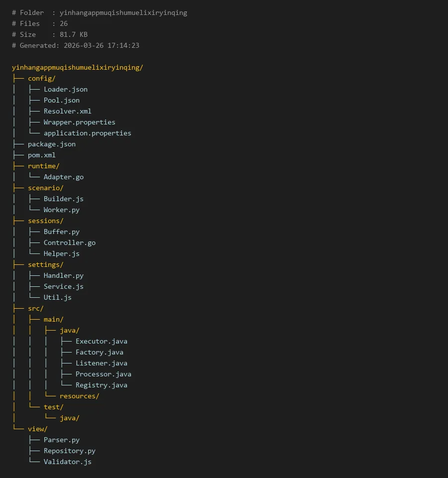Click the config/ folder entry
This screenshot has width=448, height=478.
(x=41, y=78)
